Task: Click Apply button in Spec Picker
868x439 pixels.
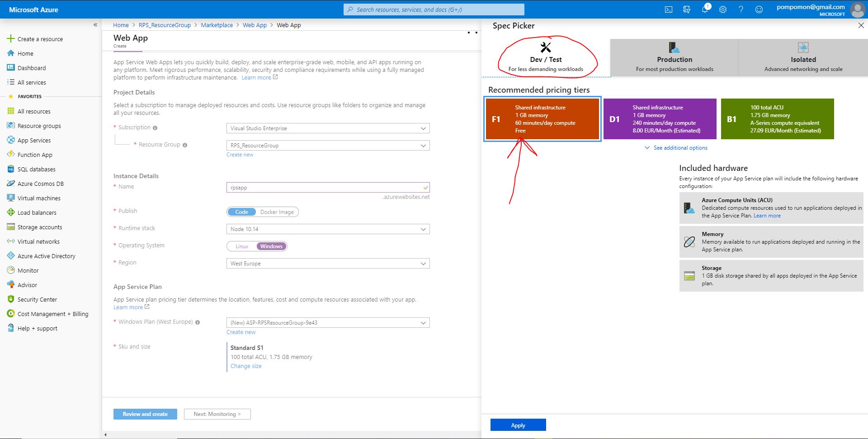Action: pyautogui.click(x=518, y=425)
